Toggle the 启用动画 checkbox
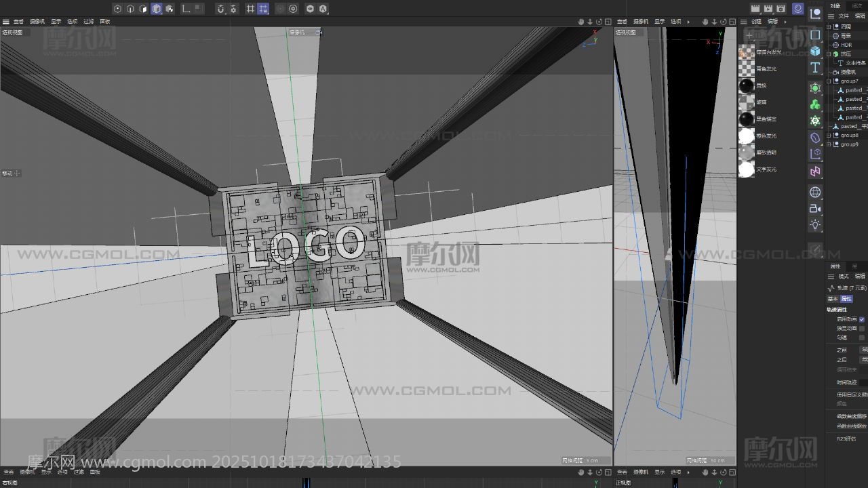 862,319
